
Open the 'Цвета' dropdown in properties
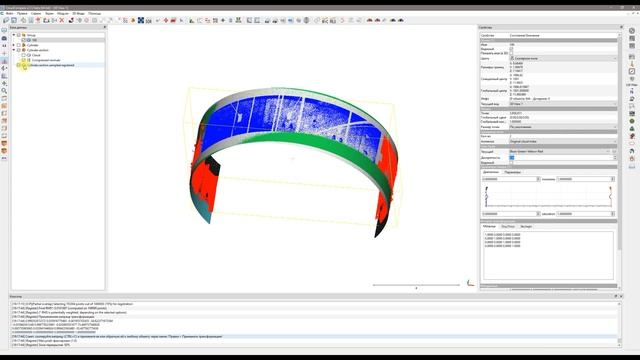tap(563, 58)
